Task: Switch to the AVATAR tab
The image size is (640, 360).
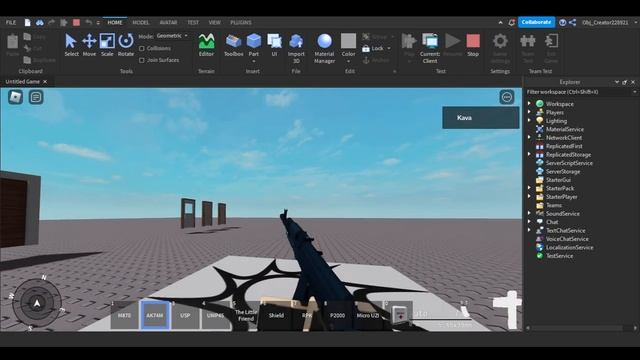Action: (168, 22)
